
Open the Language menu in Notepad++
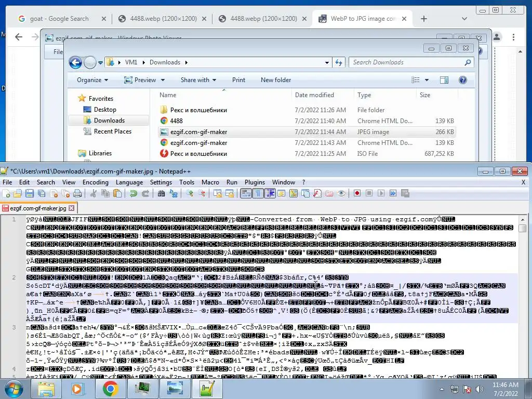(129, 182)
